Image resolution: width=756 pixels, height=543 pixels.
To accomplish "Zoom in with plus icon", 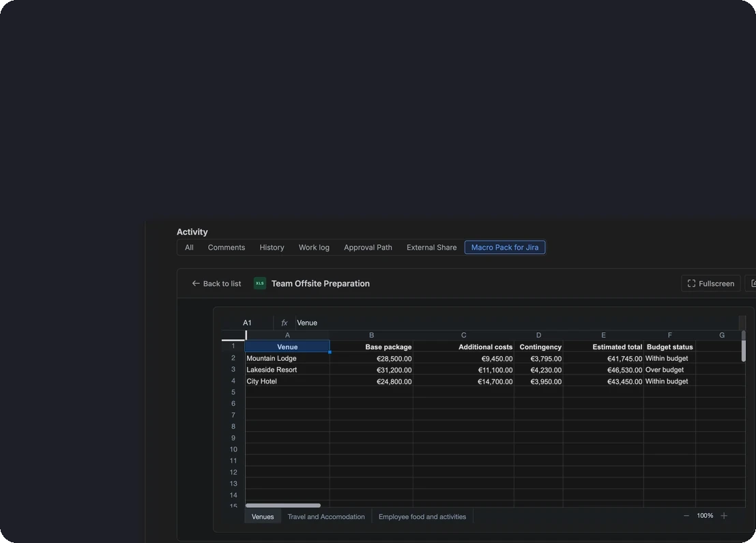I will point(724,516).
